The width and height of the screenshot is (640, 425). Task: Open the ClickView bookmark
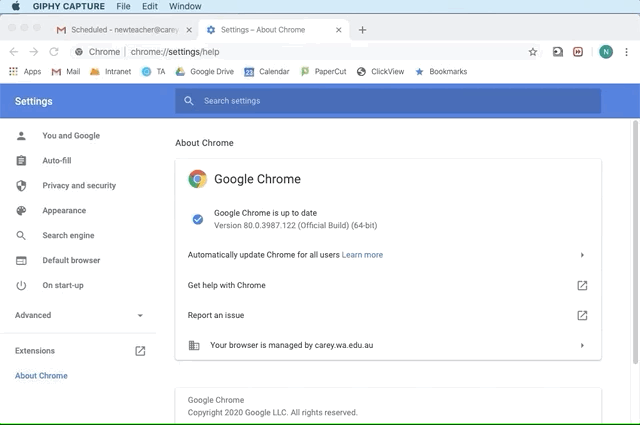coord(380,71)
